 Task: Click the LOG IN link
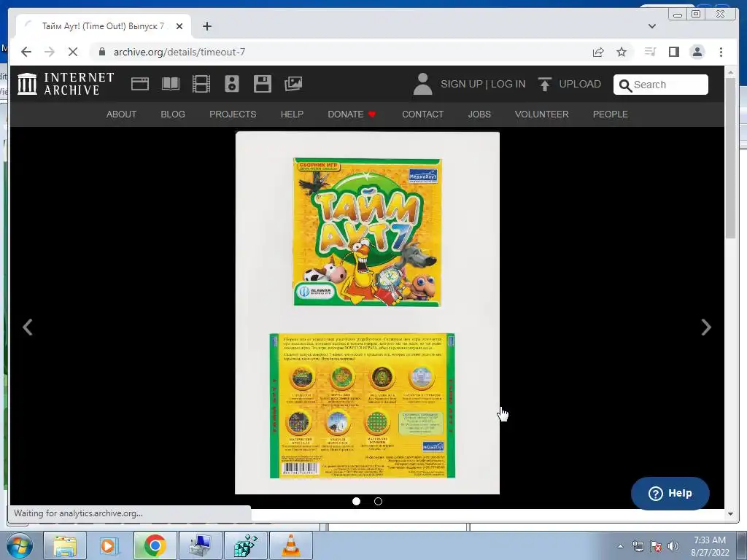tap(508, 85)
